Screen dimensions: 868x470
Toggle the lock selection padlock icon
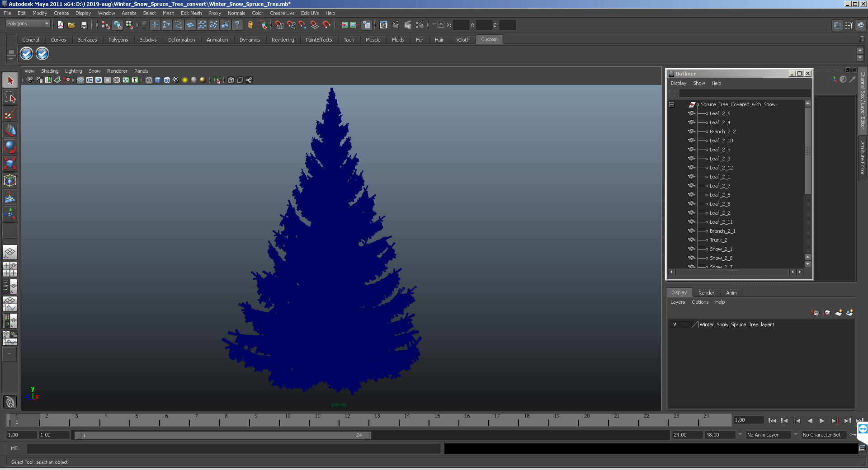pos(250,25)
